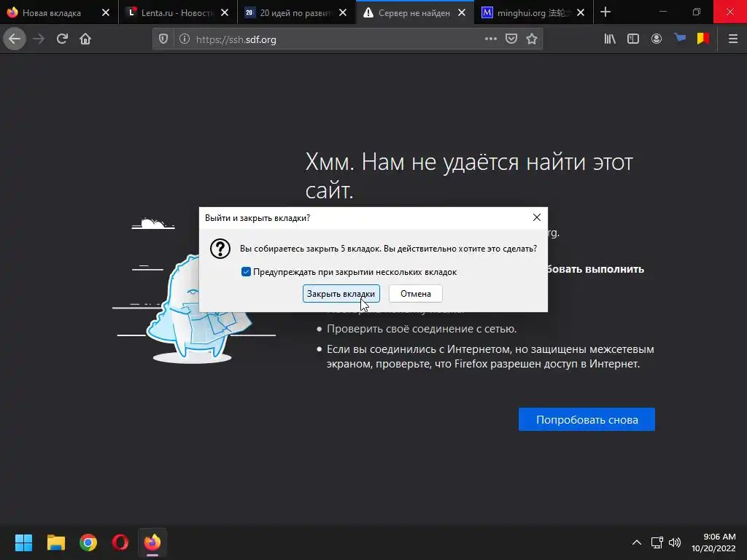
Task: Switch to 20 идей по развитию tab
Action: tap(295, 13)
